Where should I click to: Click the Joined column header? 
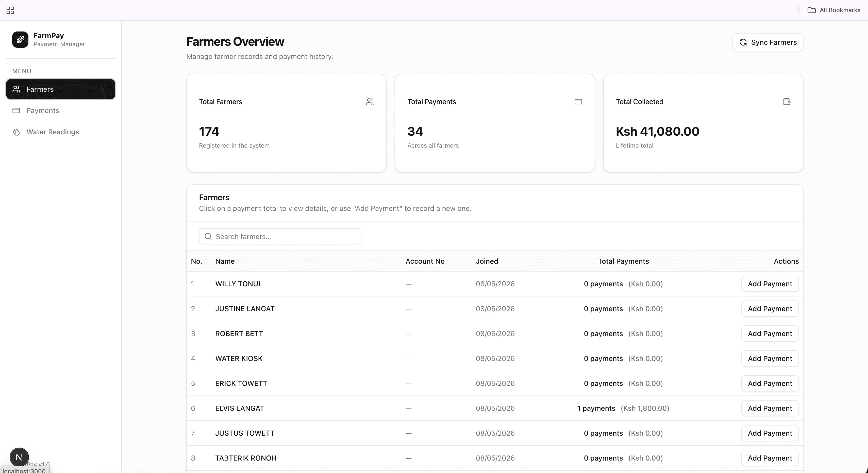[487, 261]
